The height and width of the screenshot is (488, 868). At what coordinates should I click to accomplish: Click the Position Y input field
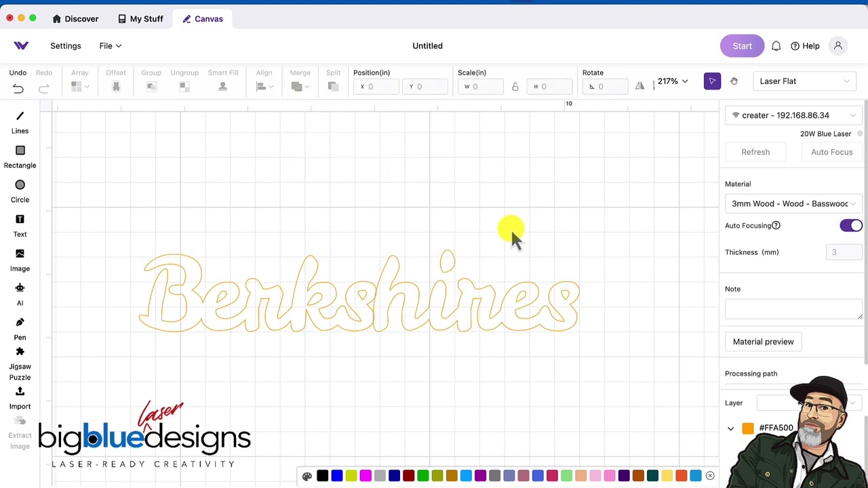click(427, 87)
